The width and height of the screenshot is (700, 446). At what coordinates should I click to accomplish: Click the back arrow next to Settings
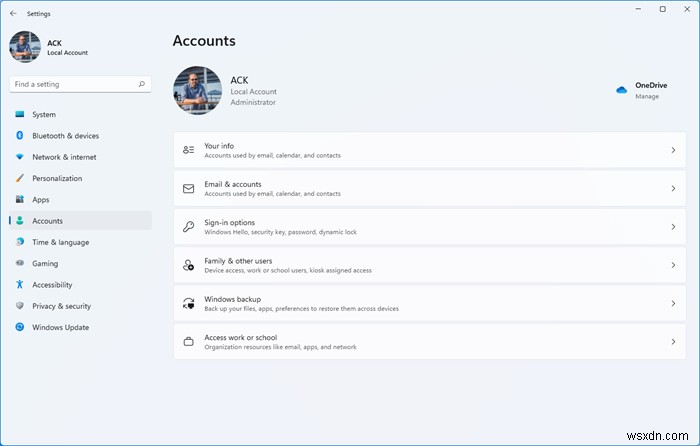pyautogui.click(x=13, y=13)
